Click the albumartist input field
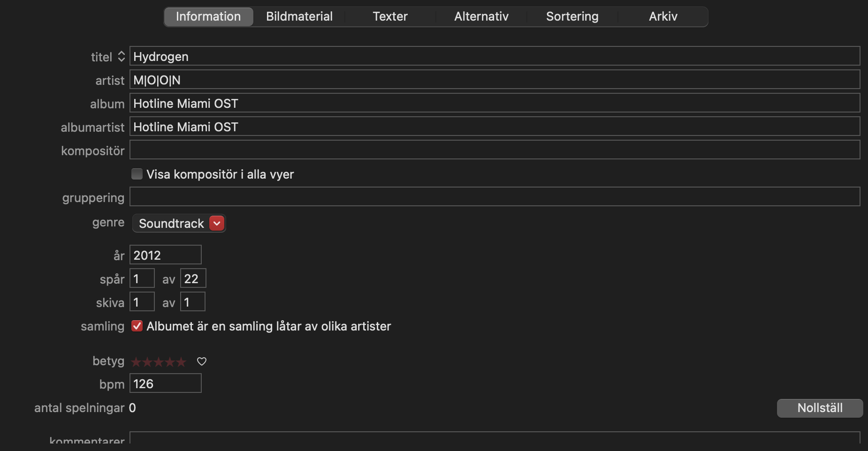 (x=495, y=126)
